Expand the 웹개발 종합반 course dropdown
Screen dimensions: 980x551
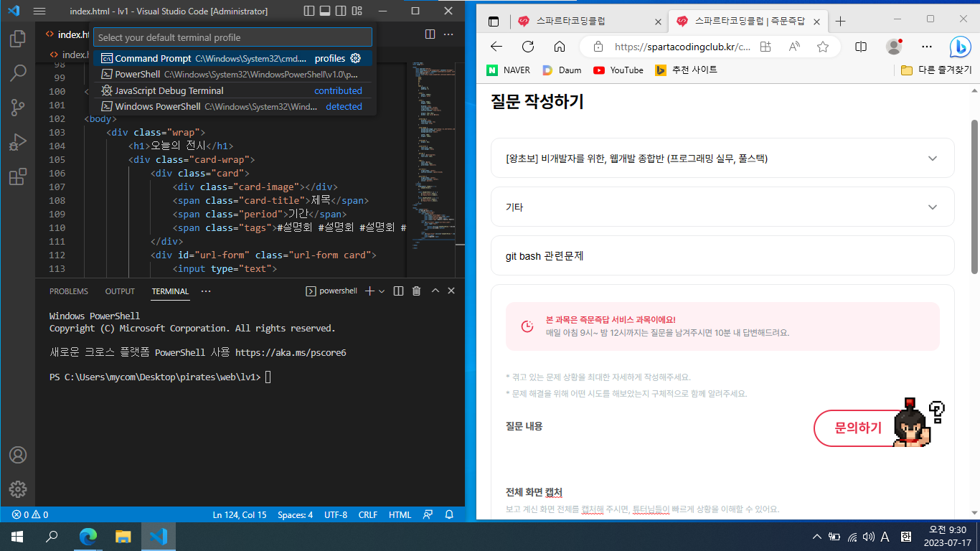click(x=722, y=158)
